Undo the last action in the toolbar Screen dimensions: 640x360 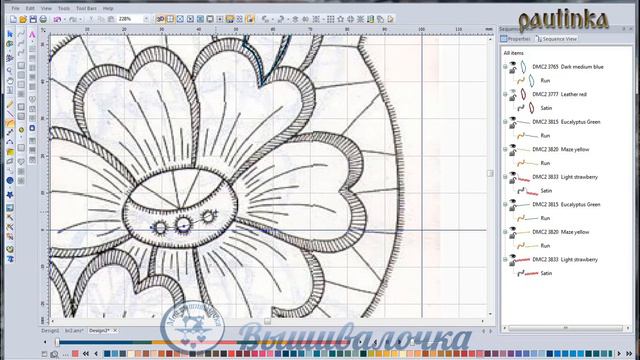pyautogui.click(x=57, y=19)
